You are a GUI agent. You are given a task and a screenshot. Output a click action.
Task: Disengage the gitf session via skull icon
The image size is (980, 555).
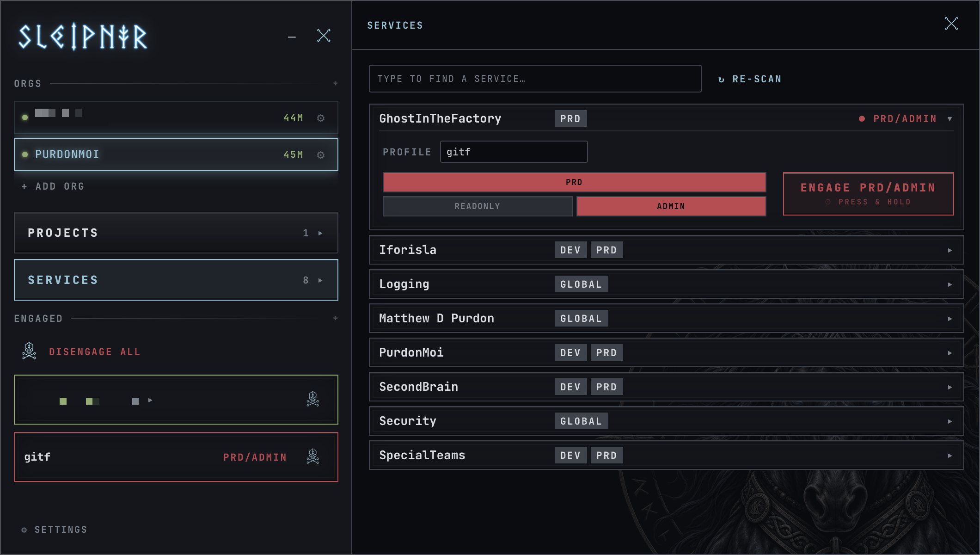(x=313, y=456)
